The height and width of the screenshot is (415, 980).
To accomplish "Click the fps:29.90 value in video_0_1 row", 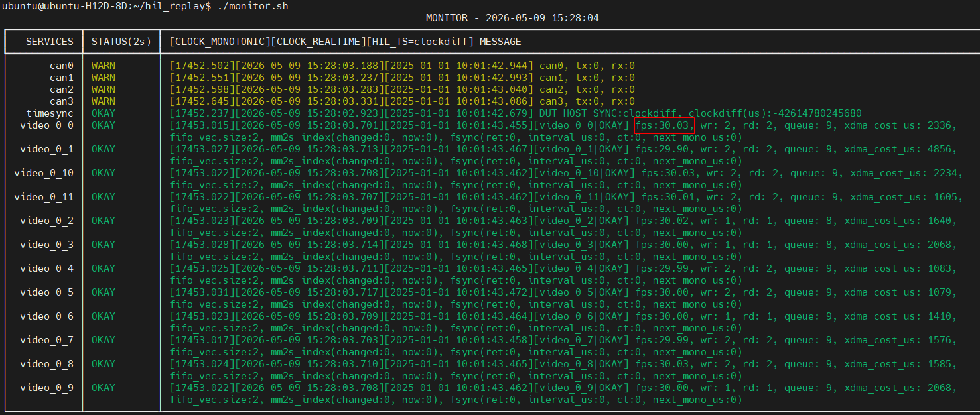I will [664, 149].
